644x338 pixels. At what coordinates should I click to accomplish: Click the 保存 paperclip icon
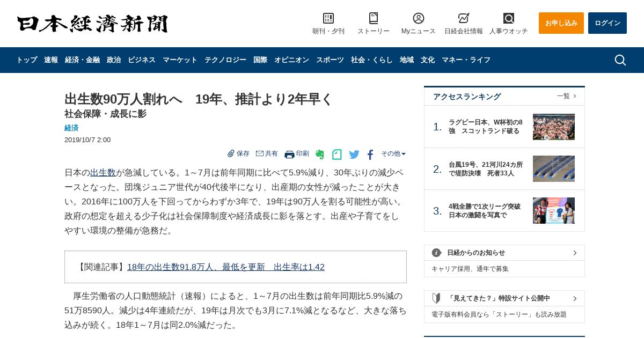coord(231,153)
